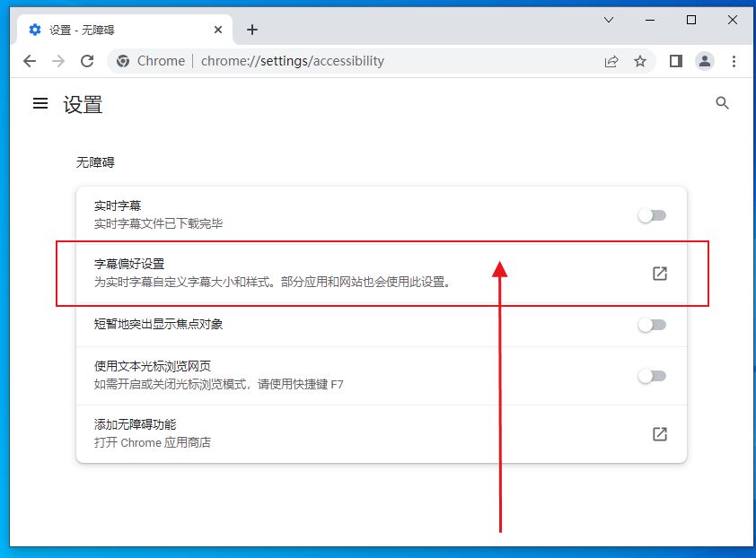Open the settings hamburger menu
The width and height of the screenshot is (756, 558).
pyautogui.click(x=40, y=103)
